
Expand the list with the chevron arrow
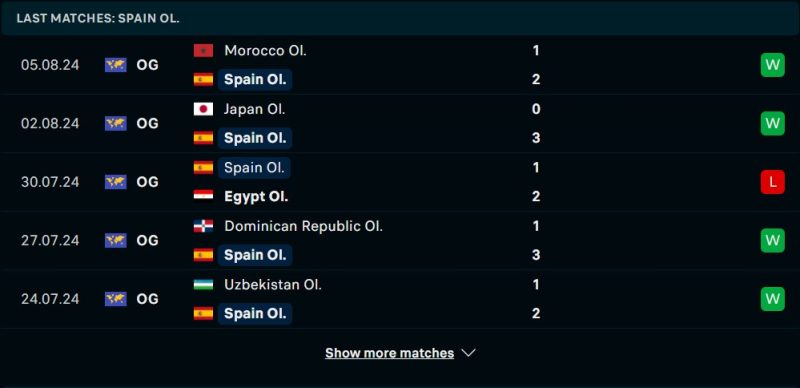tap(468, 353)
